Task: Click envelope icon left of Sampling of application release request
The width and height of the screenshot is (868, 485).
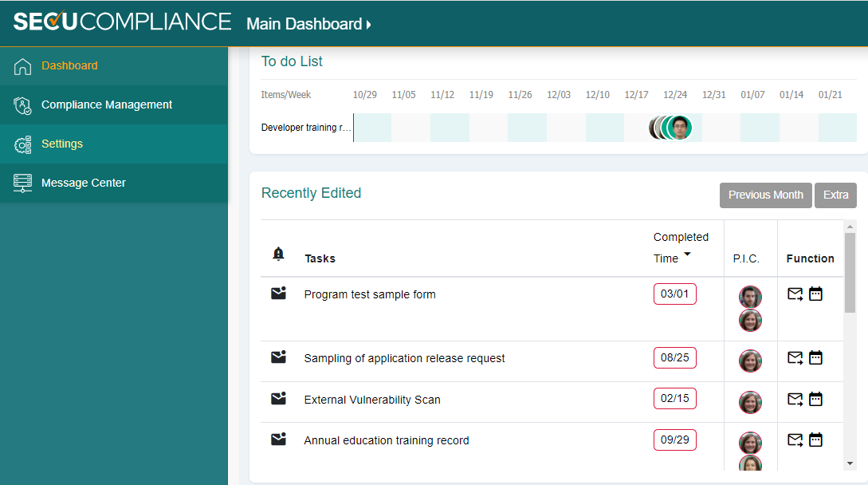Action: [x=278, y=357]
